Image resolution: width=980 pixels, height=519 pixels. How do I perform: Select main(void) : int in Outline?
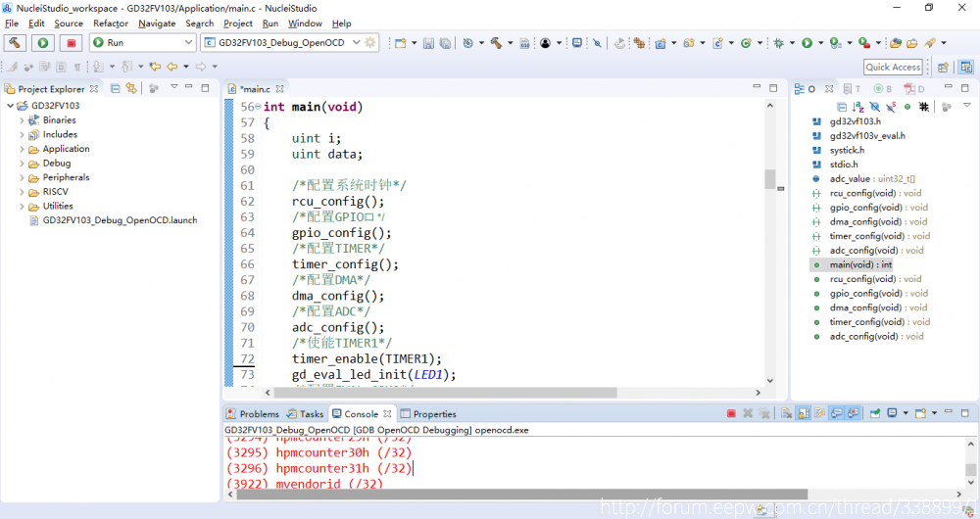[x=860, y=264]
